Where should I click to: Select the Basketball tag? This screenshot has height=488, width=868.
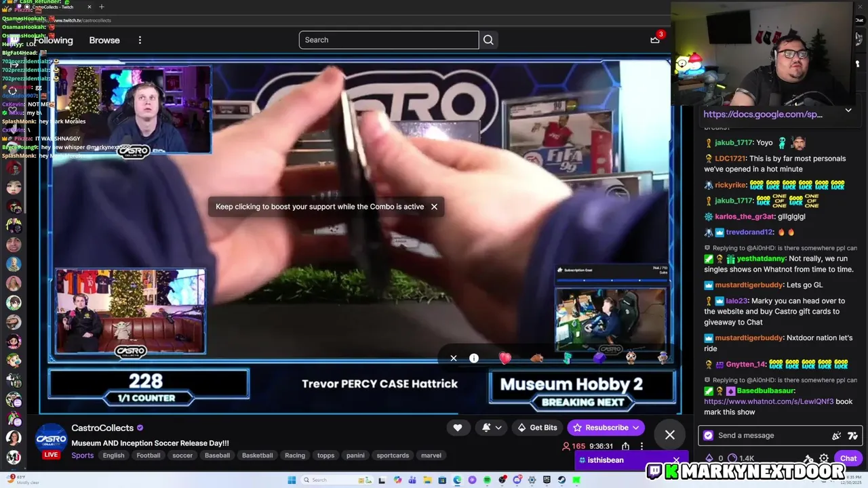(x=258, y=455)
